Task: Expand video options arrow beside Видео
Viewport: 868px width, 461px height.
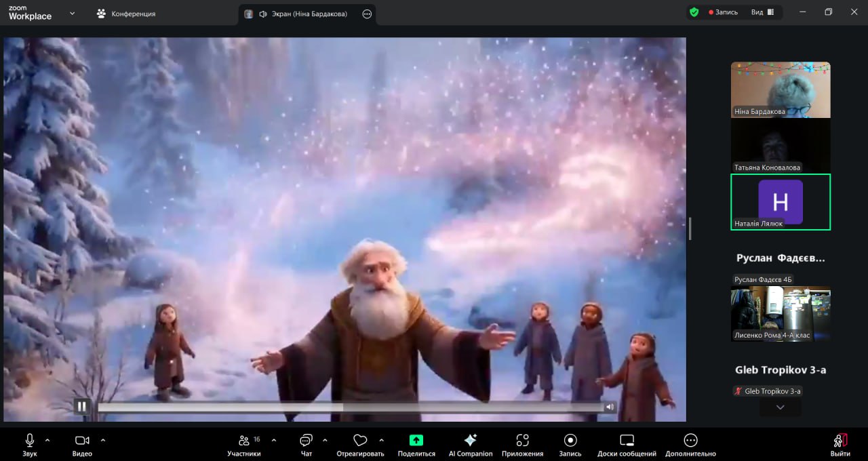Action: [x=103, y=440]
